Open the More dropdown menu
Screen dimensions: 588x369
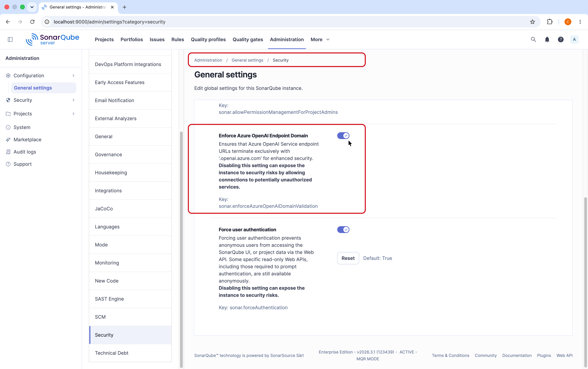click(x=320, y=39)
